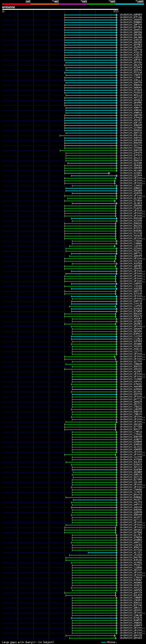
Task: Click the UniRef100_A3DSX0 entry
Action: [131, 58]
